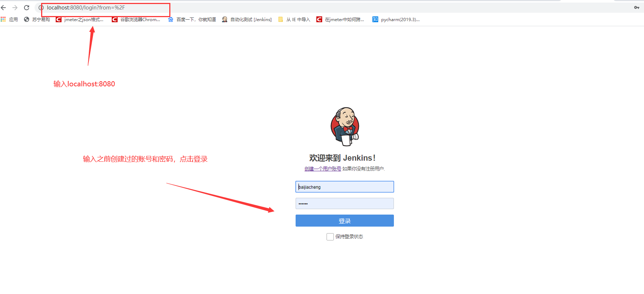The width and height of the screenshot is (644, 294).
Task: Open the 在jmeter中如何跨... bookmark
Action: pyautogui.click(x=340, y=20)
